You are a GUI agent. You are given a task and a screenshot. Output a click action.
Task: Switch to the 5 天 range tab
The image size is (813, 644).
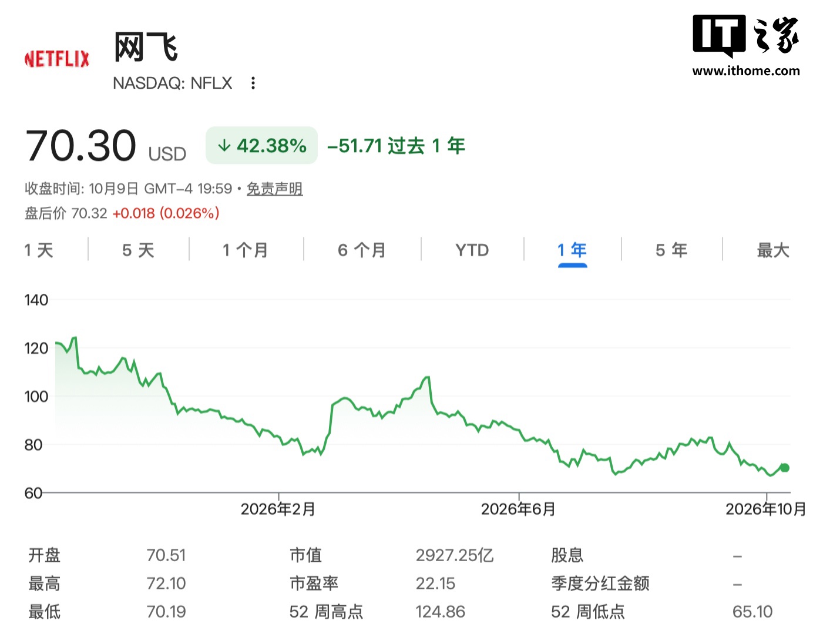[138, 250]
